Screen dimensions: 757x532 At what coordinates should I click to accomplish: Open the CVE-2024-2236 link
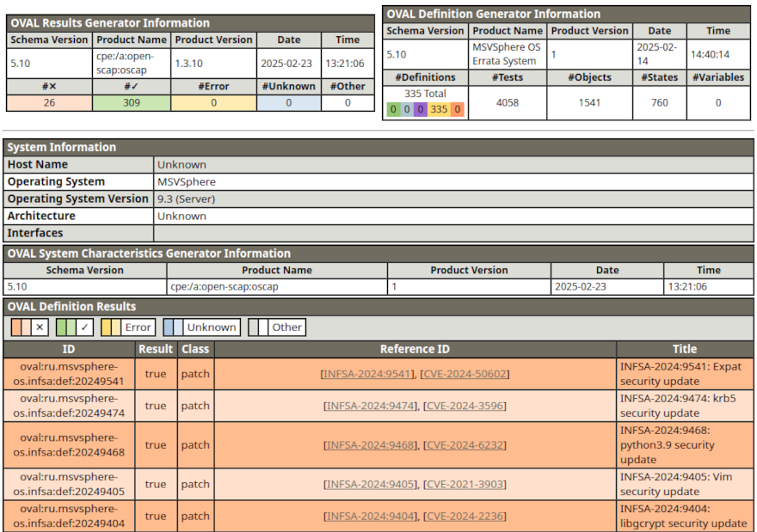pyautogui.click(x=465, y=517)
